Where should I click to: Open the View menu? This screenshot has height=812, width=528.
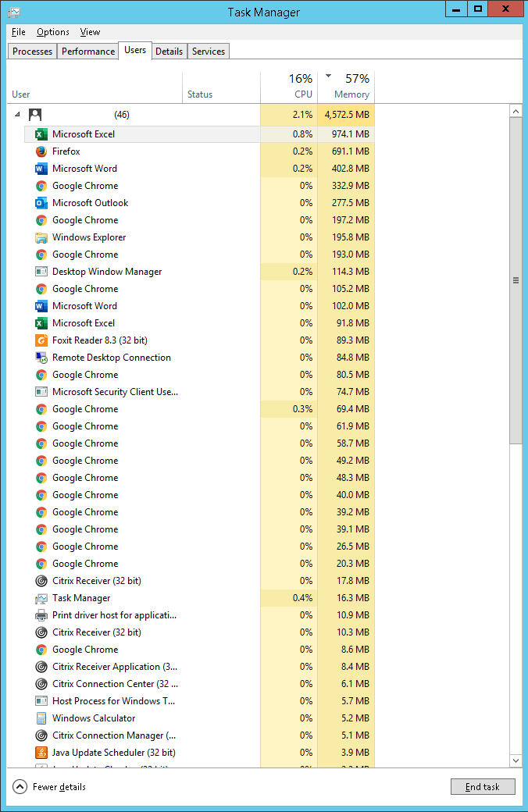90,32
